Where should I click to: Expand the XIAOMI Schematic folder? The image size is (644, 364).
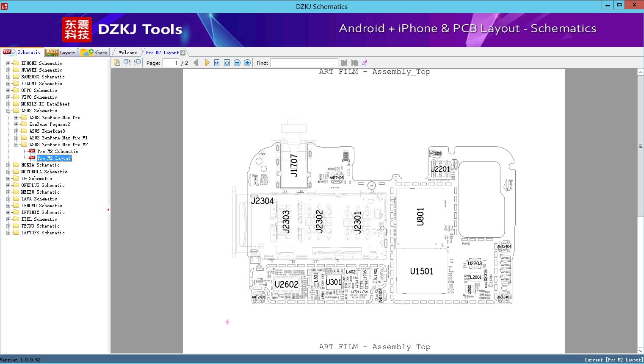(8, 83)
